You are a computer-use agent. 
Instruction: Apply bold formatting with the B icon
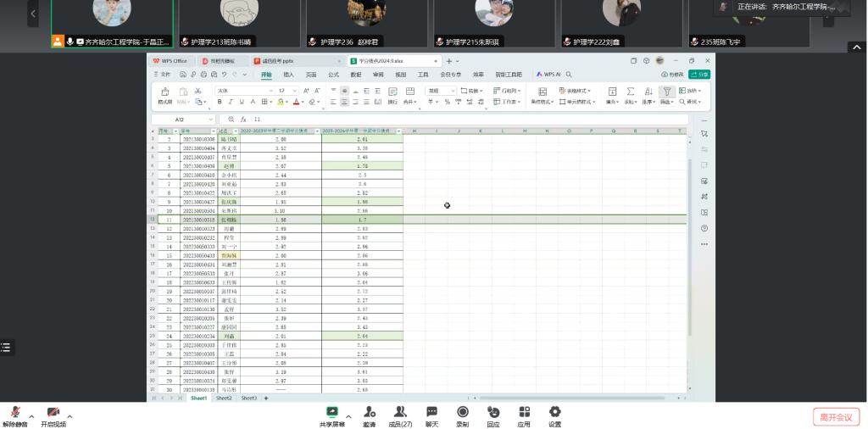[219, 102]
